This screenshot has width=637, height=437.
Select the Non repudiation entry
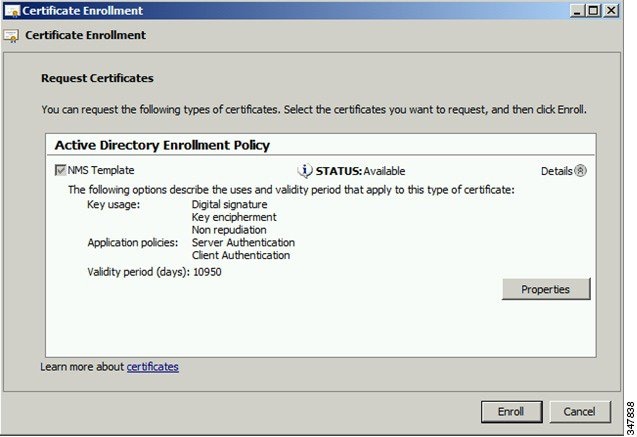[x=229, y=230]
